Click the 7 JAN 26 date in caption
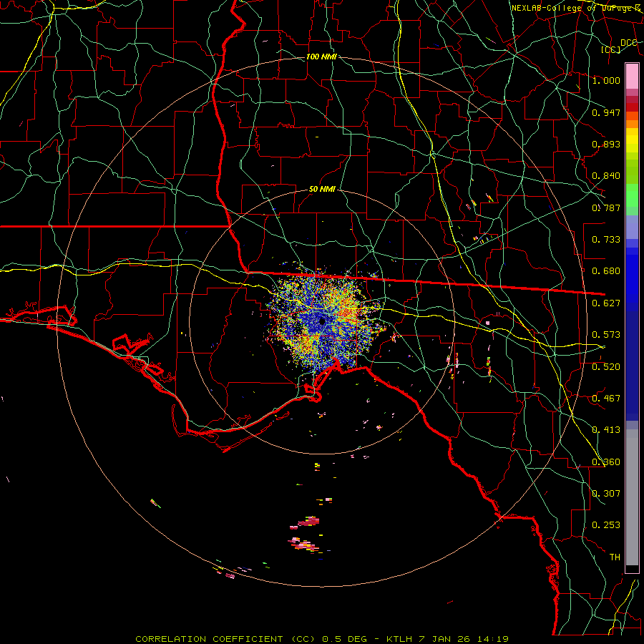This screenshot has height=644, width=644. [x=444, y=639]
